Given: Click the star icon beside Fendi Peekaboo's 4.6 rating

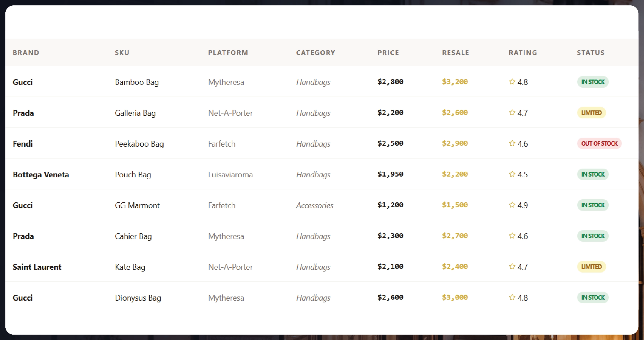Looking at the screenshot, I should coord(512,144).
